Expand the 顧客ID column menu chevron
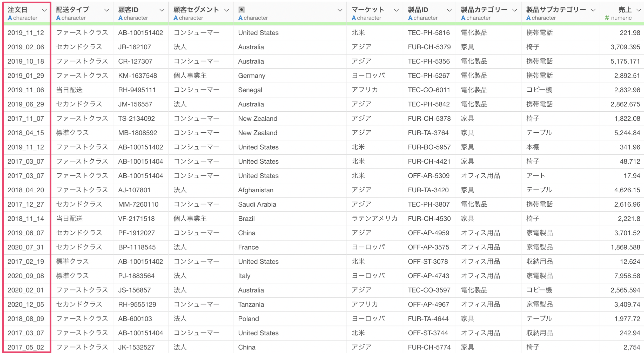Image resolution: width=644 pixels, height=353 pixels. 162,10
